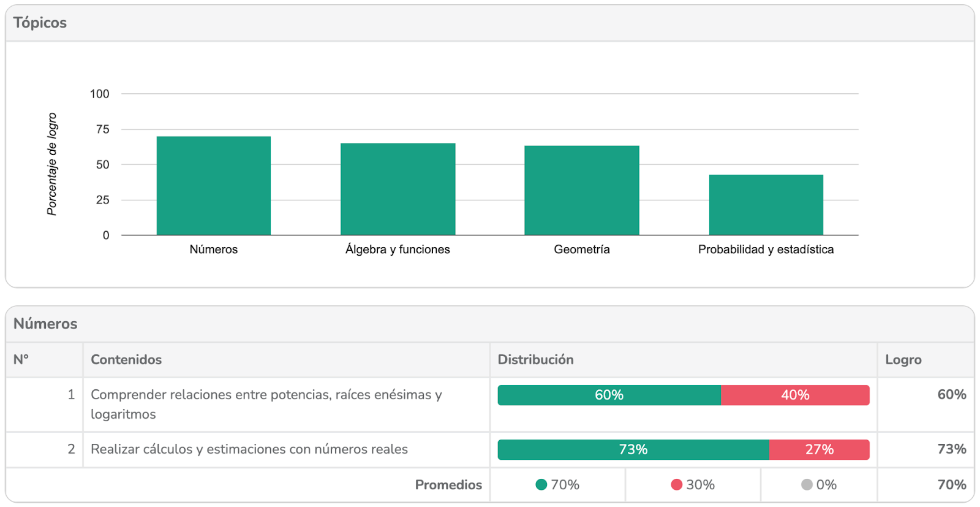Click the green dot beside 70% average
980x507 pixels.
(x=541, y=485)
